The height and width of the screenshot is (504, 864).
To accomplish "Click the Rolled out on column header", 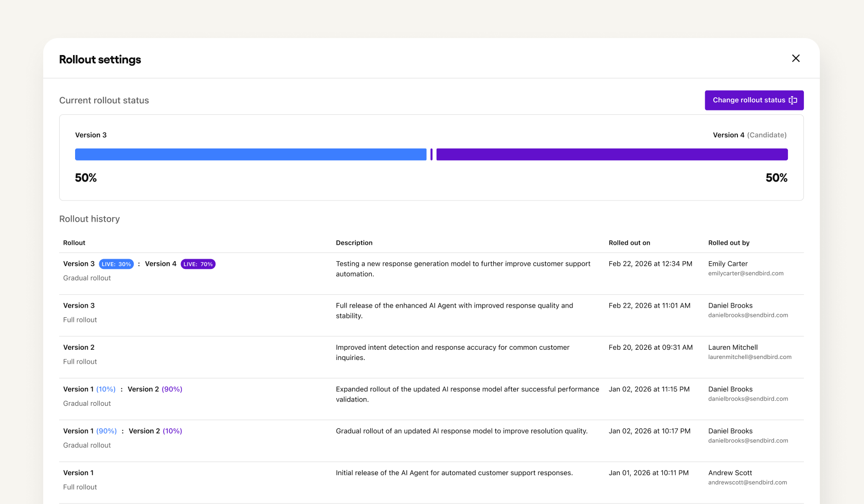I will click(629, 243).
